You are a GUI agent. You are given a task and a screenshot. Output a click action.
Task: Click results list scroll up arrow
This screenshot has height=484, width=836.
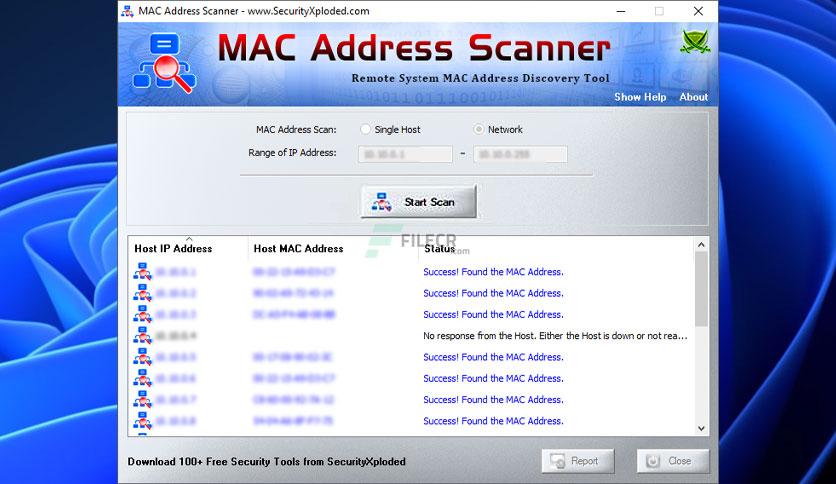pos(701,245)
